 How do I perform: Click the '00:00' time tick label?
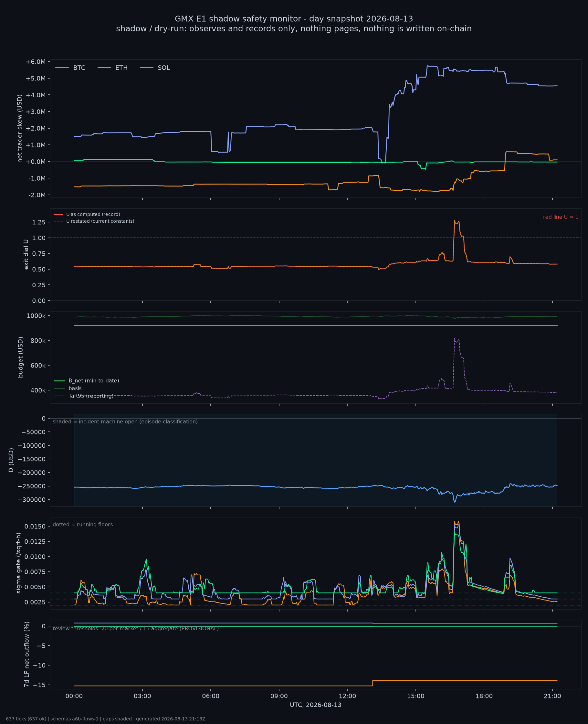tap(74, 696)
